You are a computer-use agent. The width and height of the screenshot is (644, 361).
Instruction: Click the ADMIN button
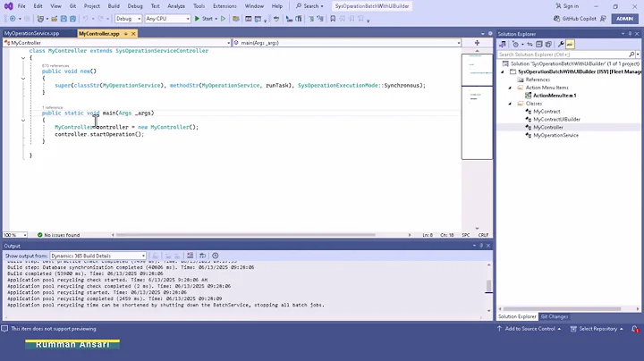(x=624, y=19)
